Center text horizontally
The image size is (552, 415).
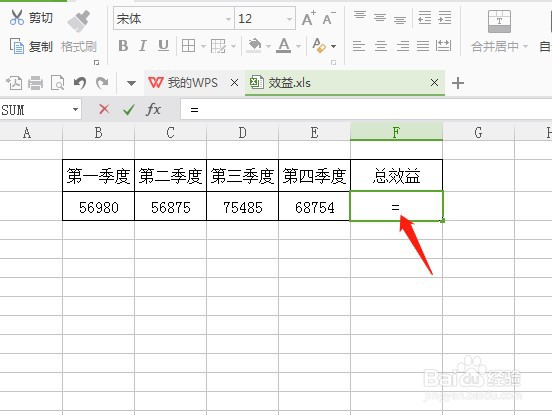(x=381, y=46)
